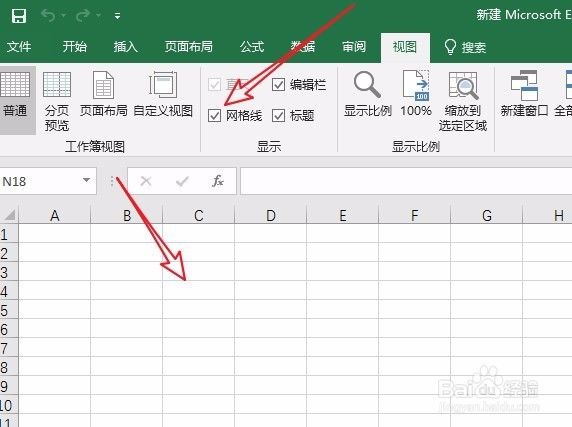Select column D header
The height and width of the screenshot is (427, 572).
pyautogui.click(x=271, y=215)
